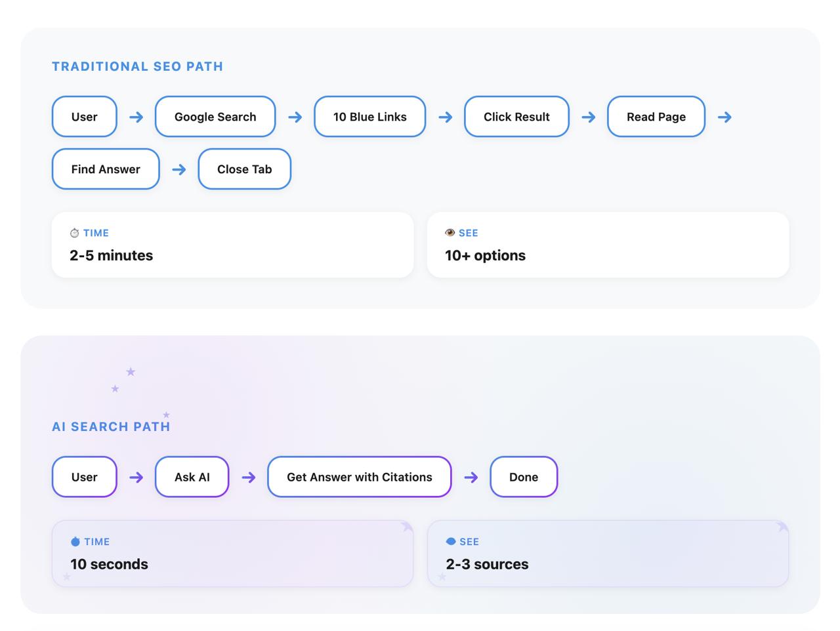840x631 pixels.
Task: Click the 'Close Tab' step box
Action: tap(245, 169)
